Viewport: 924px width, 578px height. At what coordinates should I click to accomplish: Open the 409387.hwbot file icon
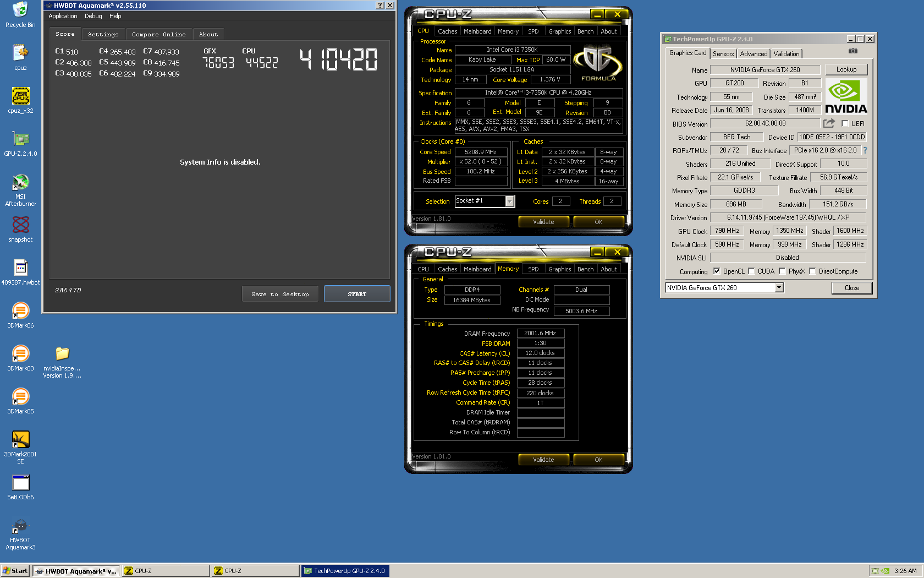tap(20, 272)
